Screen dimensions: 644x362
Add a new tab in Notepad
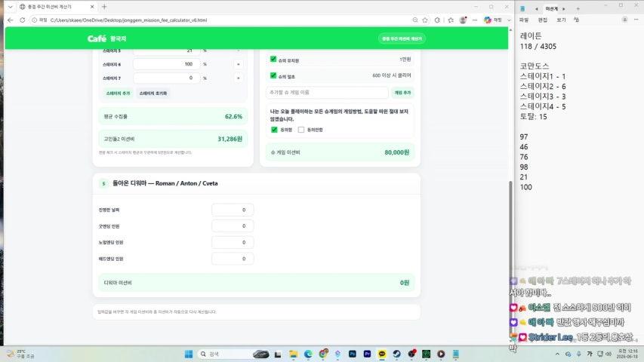pos(578,8)
